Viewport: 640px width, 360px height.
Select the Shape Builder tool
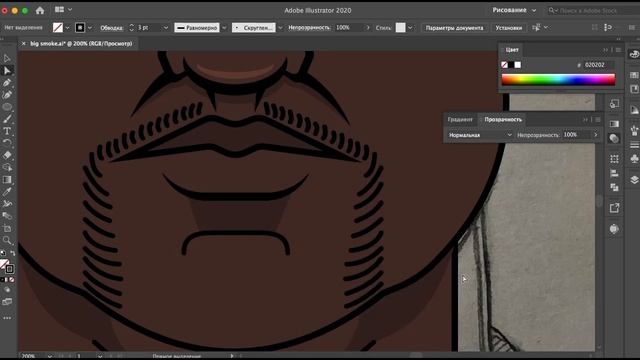coord(7,167)
